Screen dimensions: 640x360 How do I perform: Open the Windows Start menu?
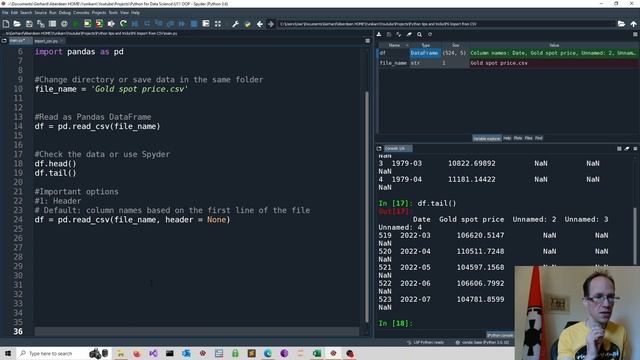(8, 353)
